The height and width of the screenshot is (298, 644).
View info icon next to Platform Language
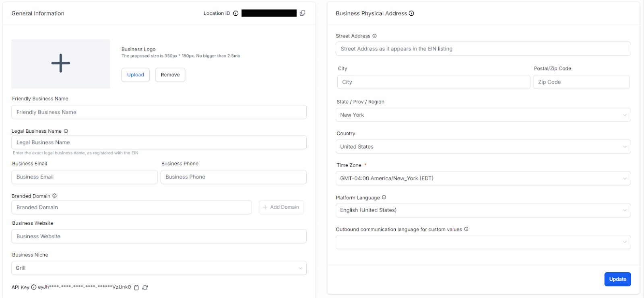[x=384, y=197]
